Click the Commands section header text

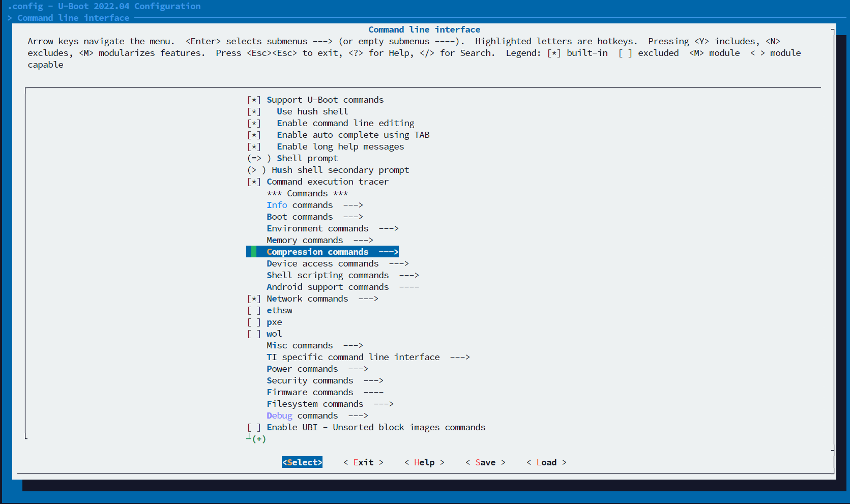(x=307, y=193)
